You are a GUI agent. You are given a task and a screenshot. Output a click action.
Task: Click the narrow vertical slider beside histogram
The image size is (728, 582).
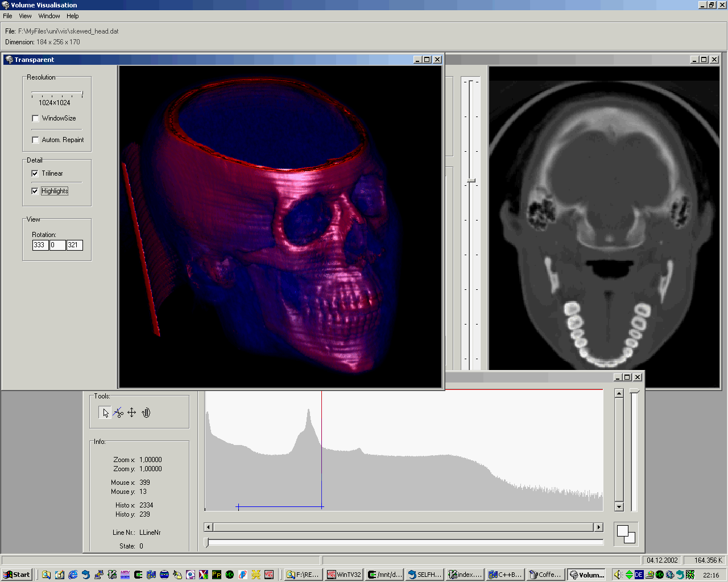(634, 450)
